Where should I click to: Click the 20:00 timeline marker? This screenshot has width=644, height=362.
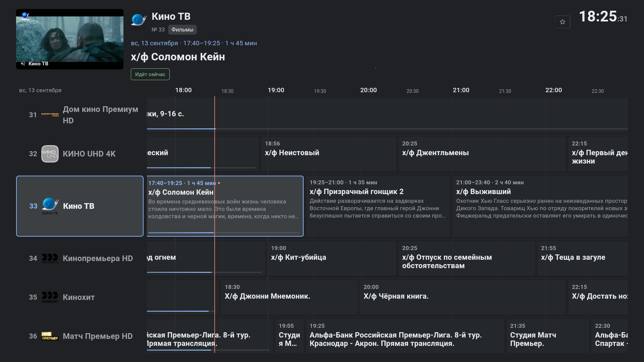pyautogui.click(x=369, y=90)
